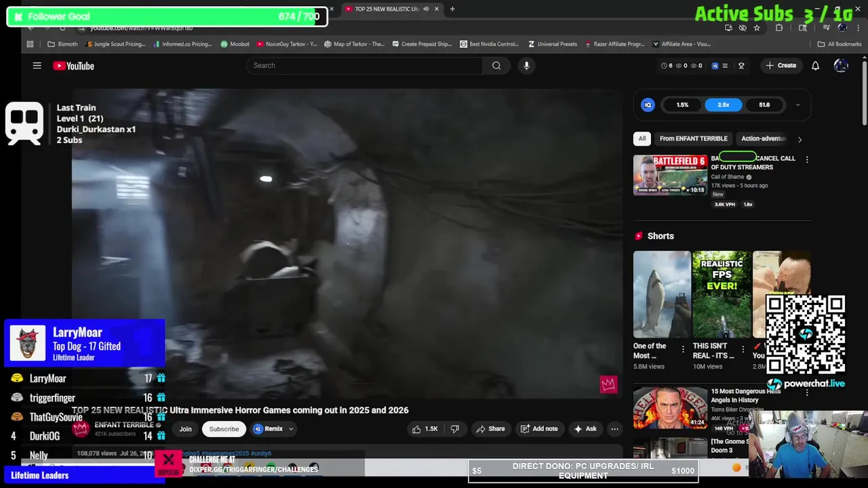Click the Remix button
This screenshot has height=488, width=868.
tap(268, 429)
